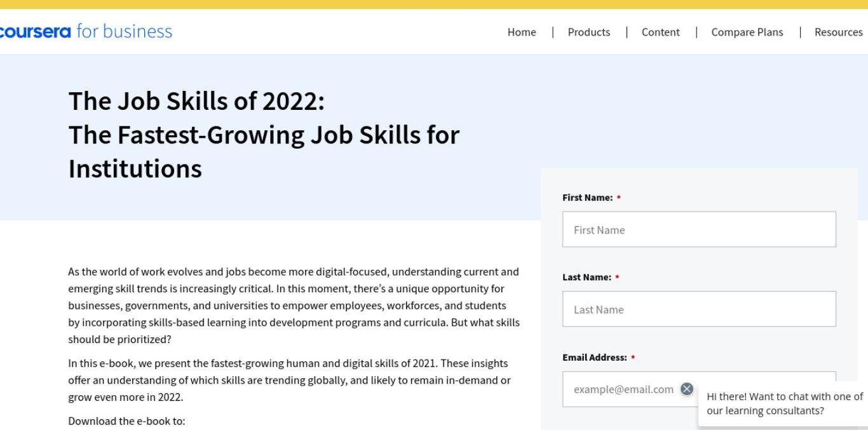Open the Products menu item

click(x=589, y=32)
